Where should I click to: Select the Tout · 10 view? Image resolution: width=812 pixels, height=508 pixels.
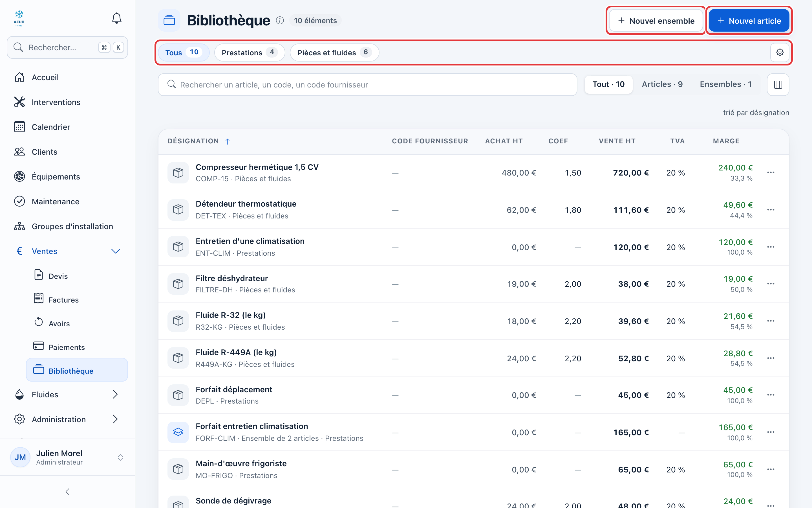tap(608, 84)
